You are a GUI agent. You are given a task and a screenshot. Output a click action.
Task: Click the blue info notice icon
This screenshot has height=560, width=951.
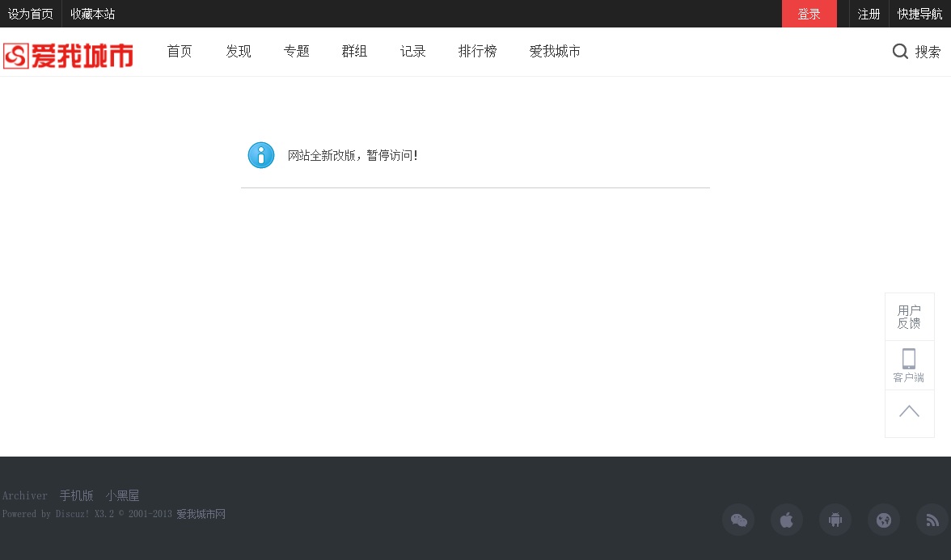coord(261,155)
